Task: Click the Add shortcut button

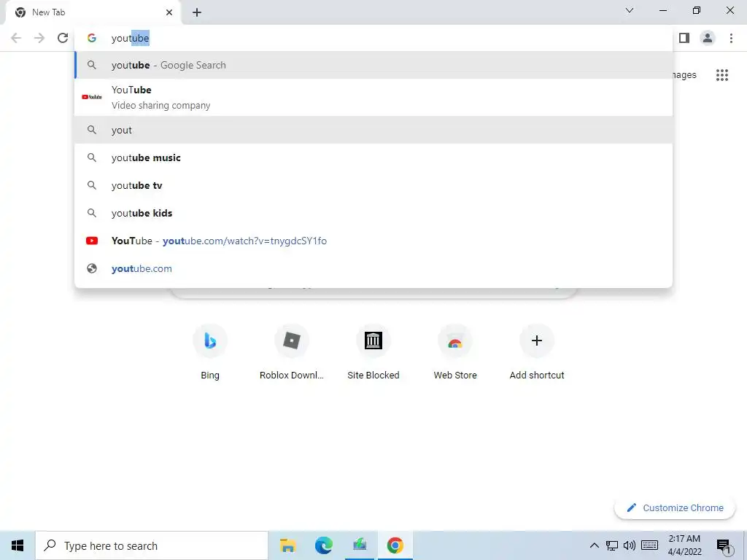Action: 537,352
